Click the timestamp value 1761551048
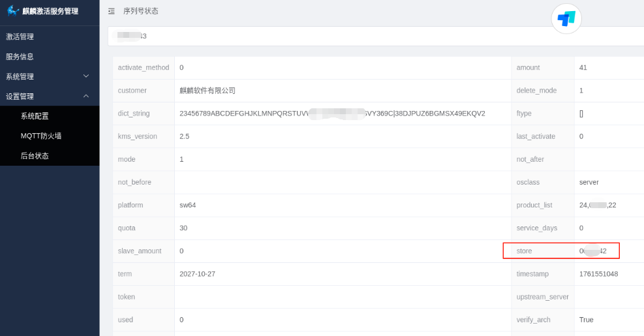 click(598, 274)
